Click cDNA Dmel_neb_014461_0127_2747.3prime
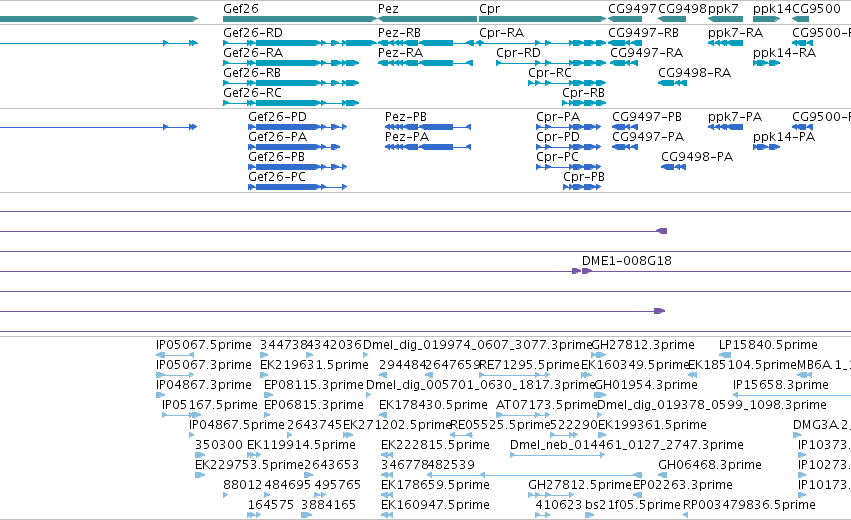Viewport: 851px width, 520px height. click(x=627, y=445)
